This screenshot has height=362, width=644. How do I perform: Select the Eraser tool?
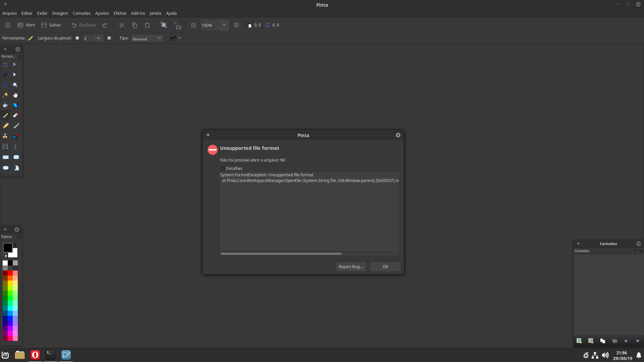(15, 115)
